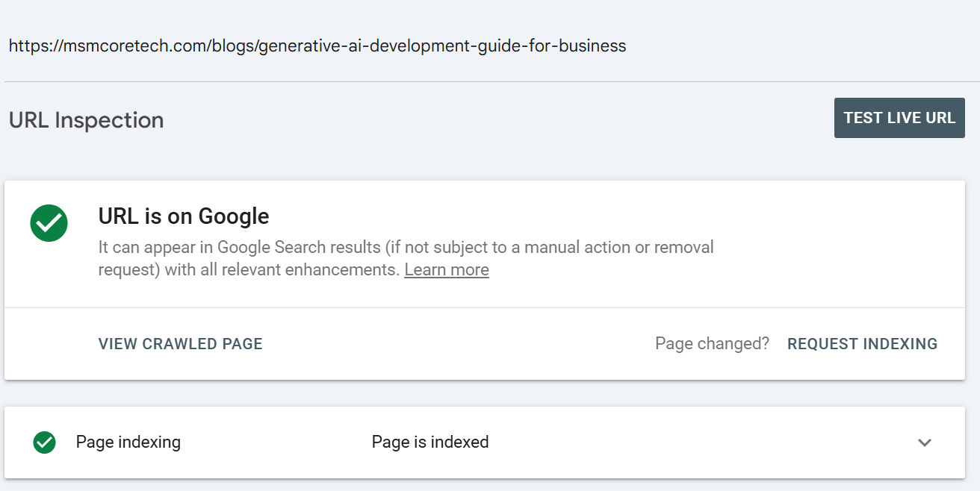This screenshot has width=980, height=491.
Task: Click the TEST LIVE URL button
Action: [899, 118]
